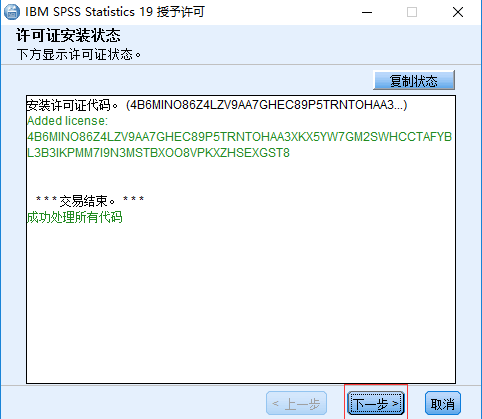Cancel the wizard via 取消
This screenshot has height=419, width=482.
(443, 404)
